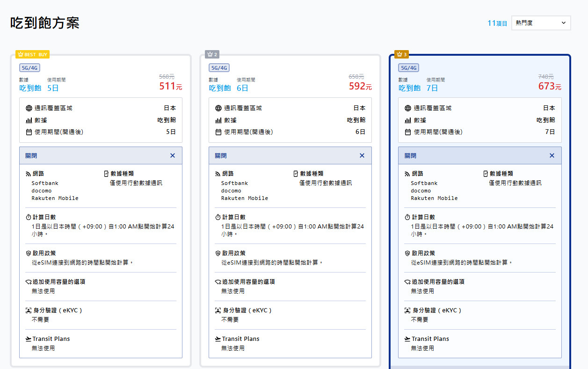Screen dimensions: 588x369
Task: Click the rank 3 crown badge
Action: [x=401, y=54]
